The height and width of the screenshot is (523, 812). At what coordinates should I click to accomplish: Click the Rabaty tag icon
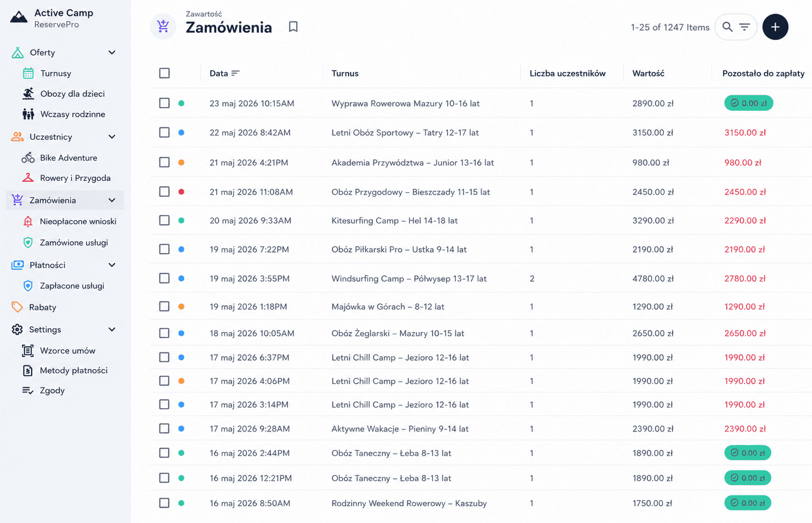[x=17, y=307]
